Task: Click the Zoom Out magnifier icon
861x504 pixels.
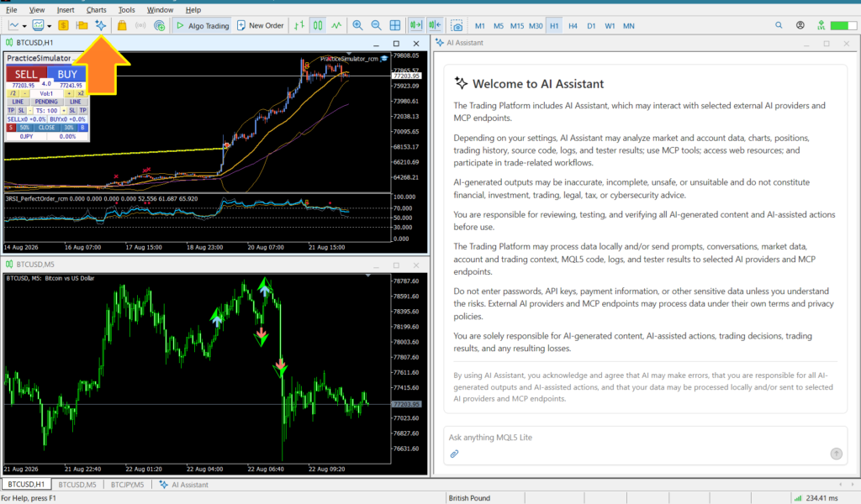Action: point(376,25)
